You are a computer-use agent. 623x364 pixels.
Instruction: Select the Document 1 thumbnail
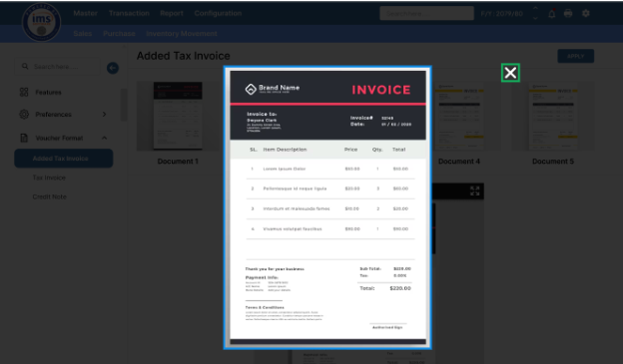click(178, 116)
